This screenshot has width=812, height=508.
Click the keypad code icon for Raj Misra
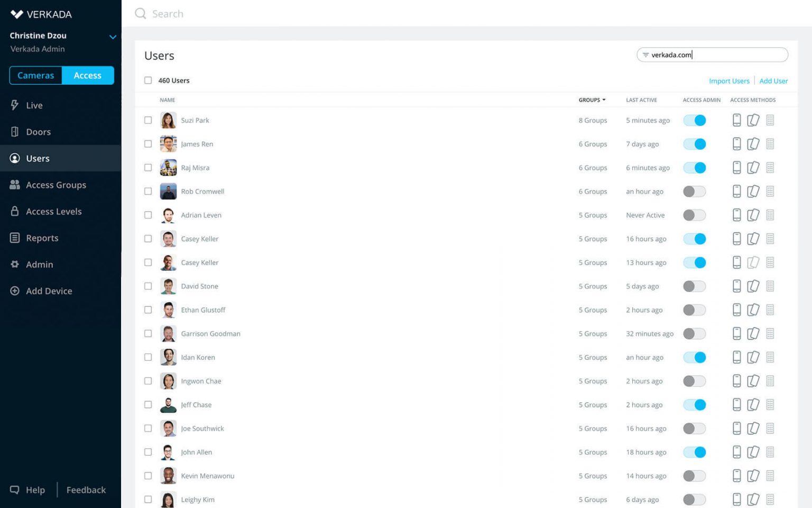pos(770,168)
